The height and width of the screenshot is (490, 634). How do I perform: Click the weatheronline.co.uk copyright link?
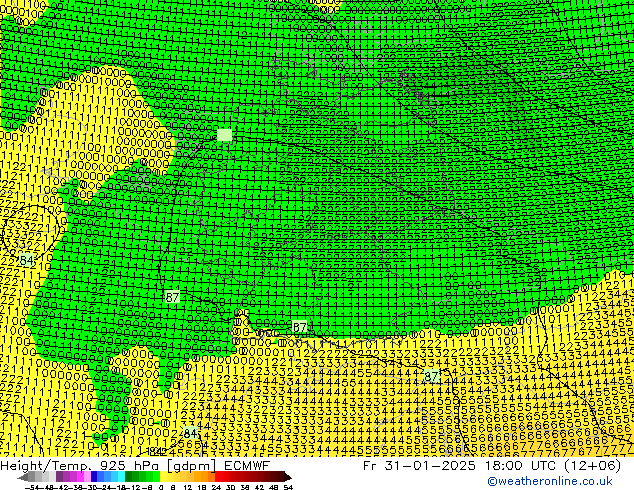coord(549,481)
